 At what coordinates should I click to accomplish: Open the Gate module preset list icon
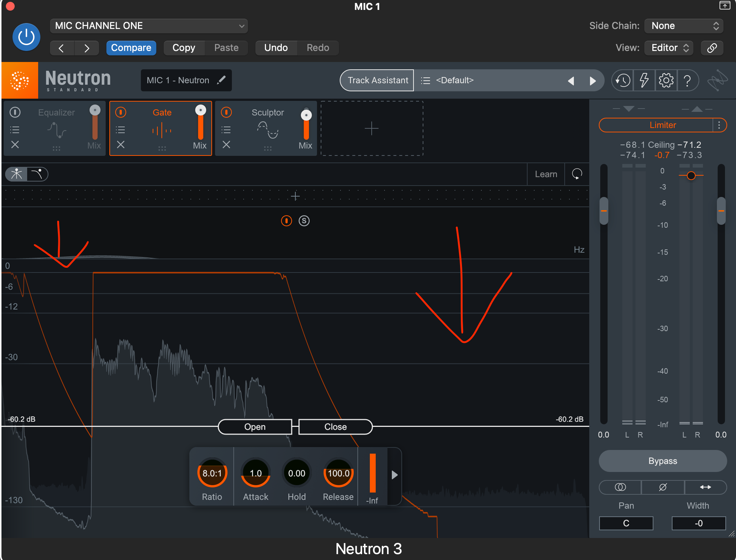(120, 129)
